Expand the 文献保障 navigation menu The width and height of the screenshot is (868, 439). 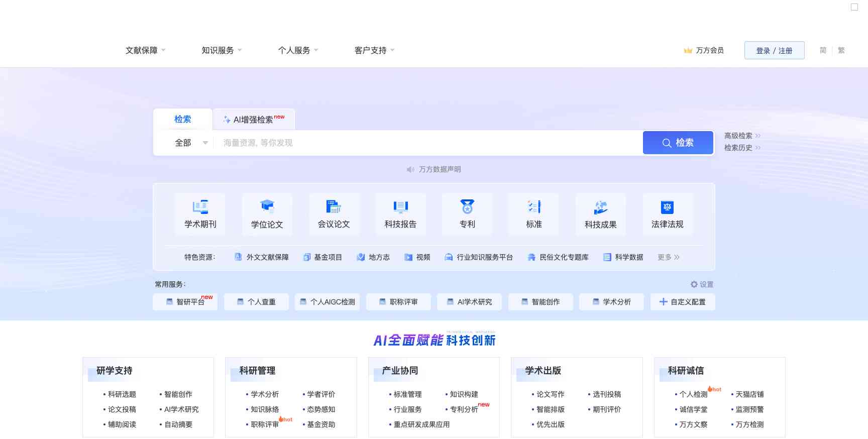[x=145, y=50]
